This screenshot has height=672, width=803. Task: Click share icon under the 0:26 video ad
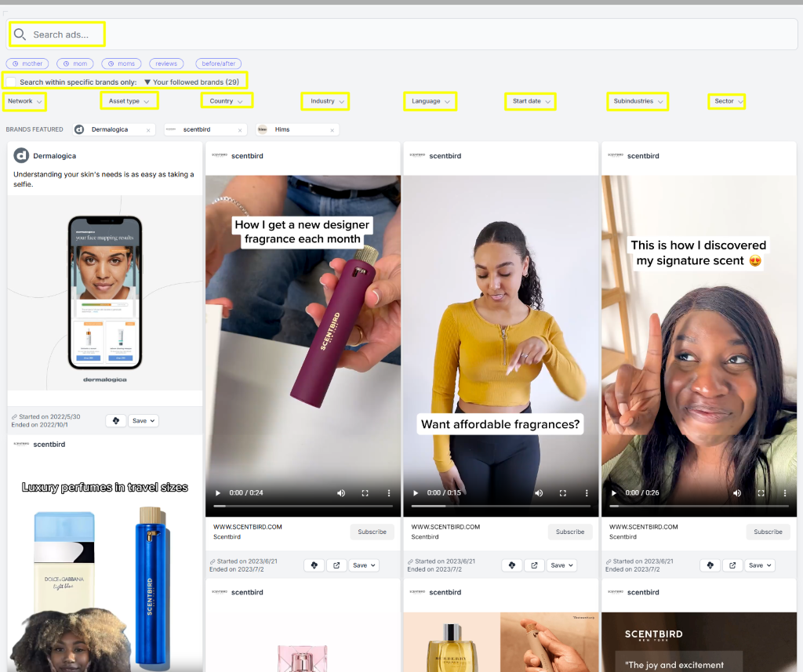point(710,565)
